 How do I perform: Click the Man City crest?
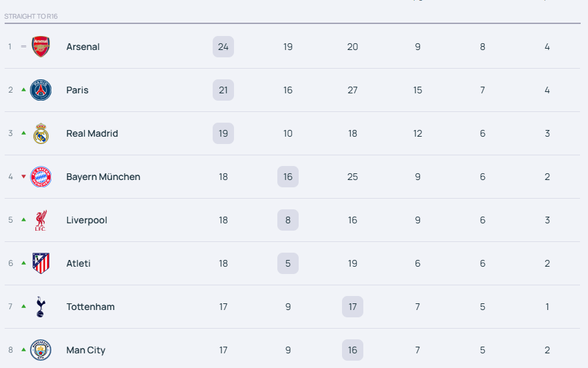coord(41,350)
